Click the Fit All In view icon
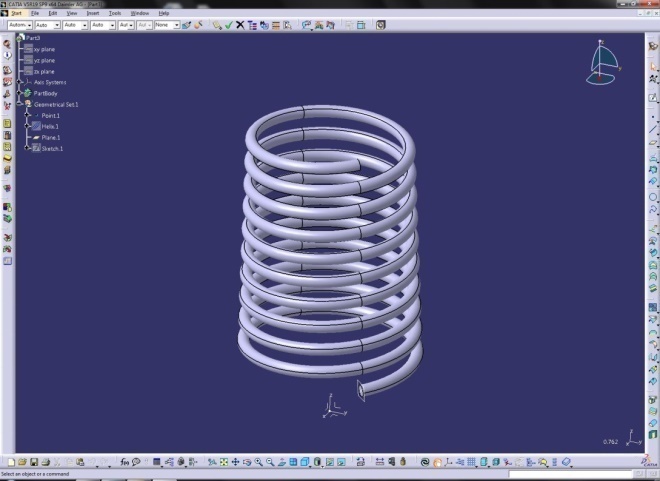This screenshot has height=481, width=660. pyautogui.click(x=222, y=462)
